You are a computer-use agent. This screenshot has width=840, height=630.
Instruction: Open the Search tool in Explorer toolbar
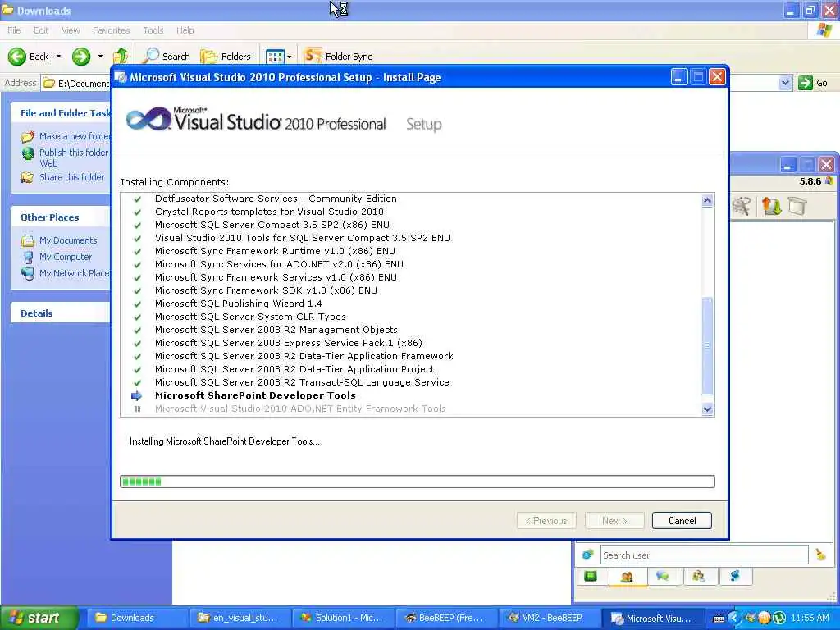167,57
